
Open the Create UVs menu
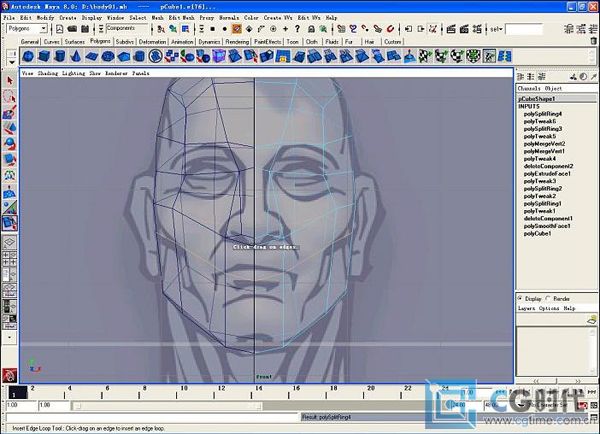pos(278,18)
